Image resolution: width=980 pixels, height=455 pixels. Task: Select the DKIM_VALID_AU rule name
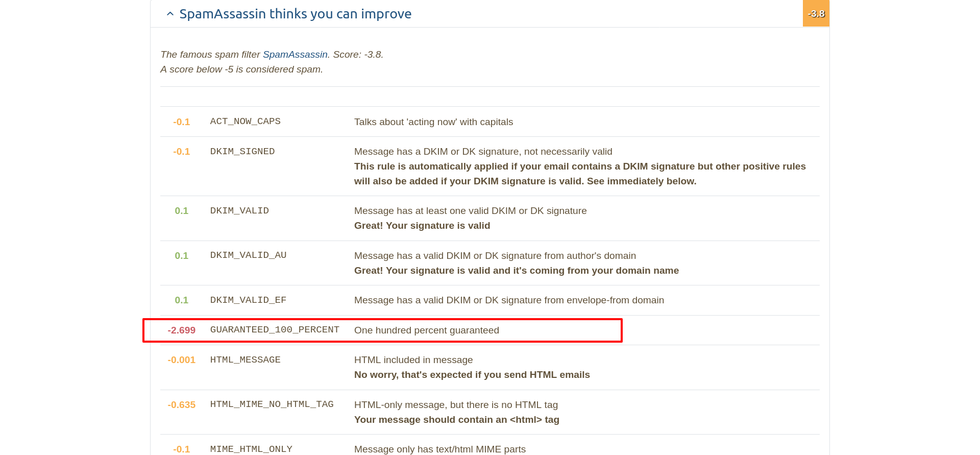(248, 255)
